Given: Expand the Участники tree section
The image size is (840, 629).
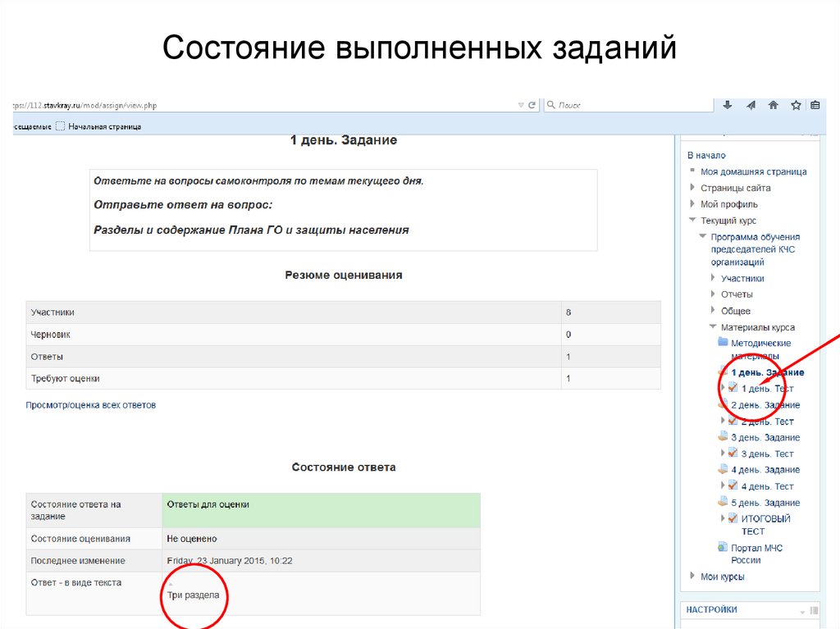Looking at the screenshot, I should click(x=712, y=277).
